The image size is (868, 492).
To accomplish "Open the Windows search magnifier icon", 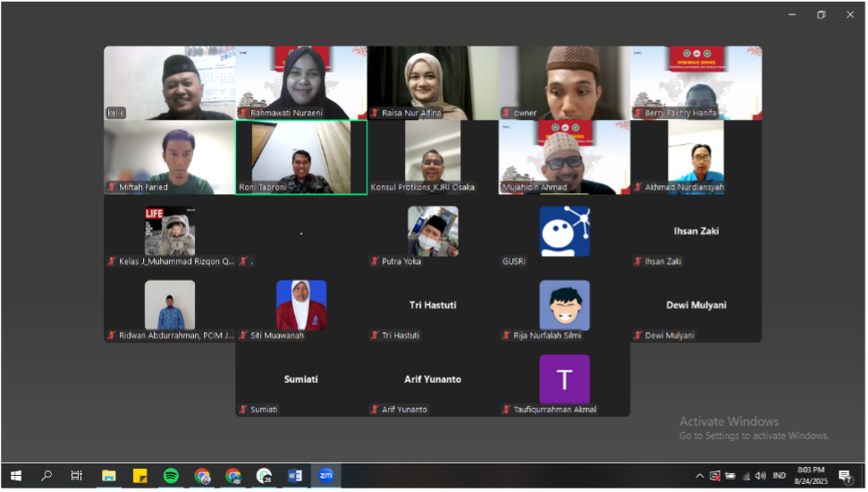I will [x=46, y=476].
